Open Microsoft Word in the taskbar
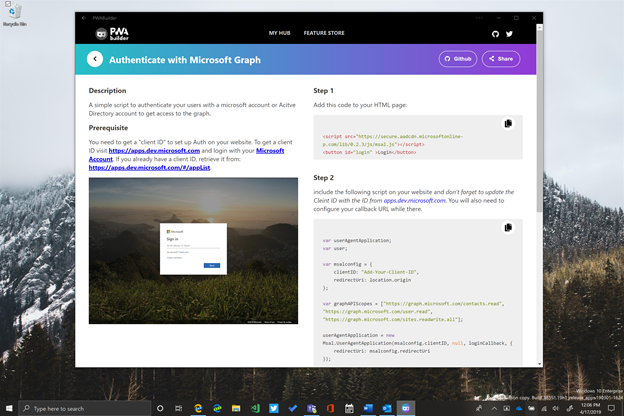The width and height of the screenshot is (624, 416). tap(368, 408)
